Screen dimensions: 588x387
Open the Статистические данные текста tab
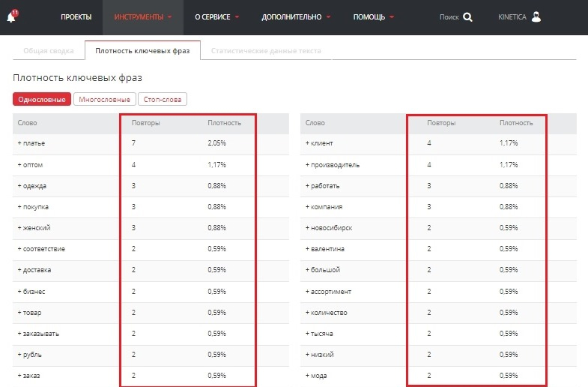[266, 51]
